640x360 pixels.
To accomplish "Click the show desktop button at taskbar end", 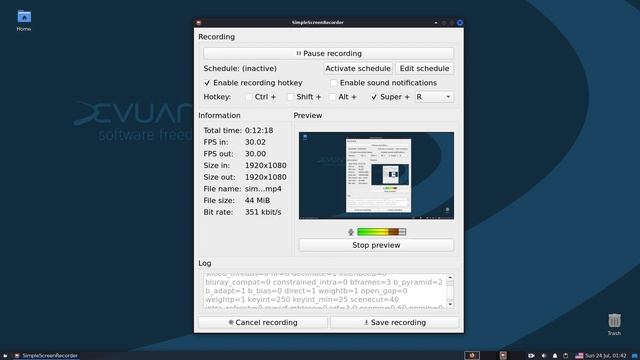I will point(635,356).
